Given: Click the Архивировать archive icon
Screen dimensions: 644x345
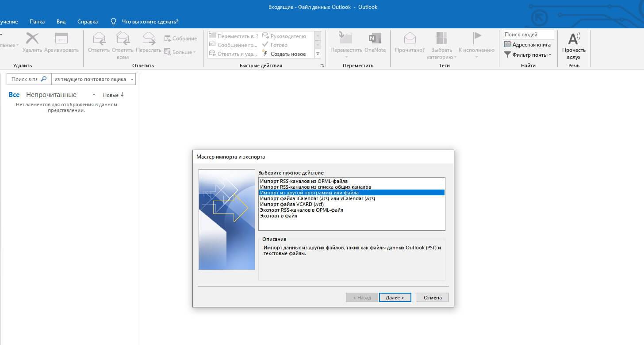Looking at the screenshot, I should click(61, 39).
